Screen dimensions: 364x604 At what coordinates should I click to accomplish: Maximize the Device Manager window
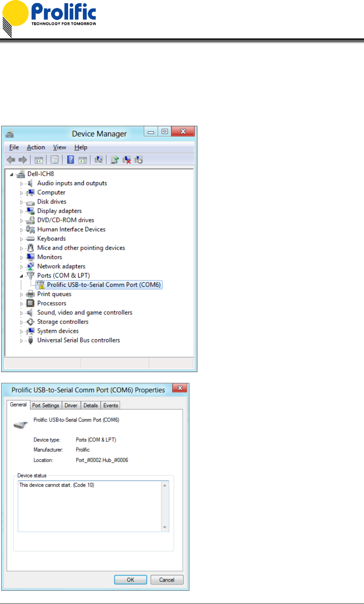point(165,131)
